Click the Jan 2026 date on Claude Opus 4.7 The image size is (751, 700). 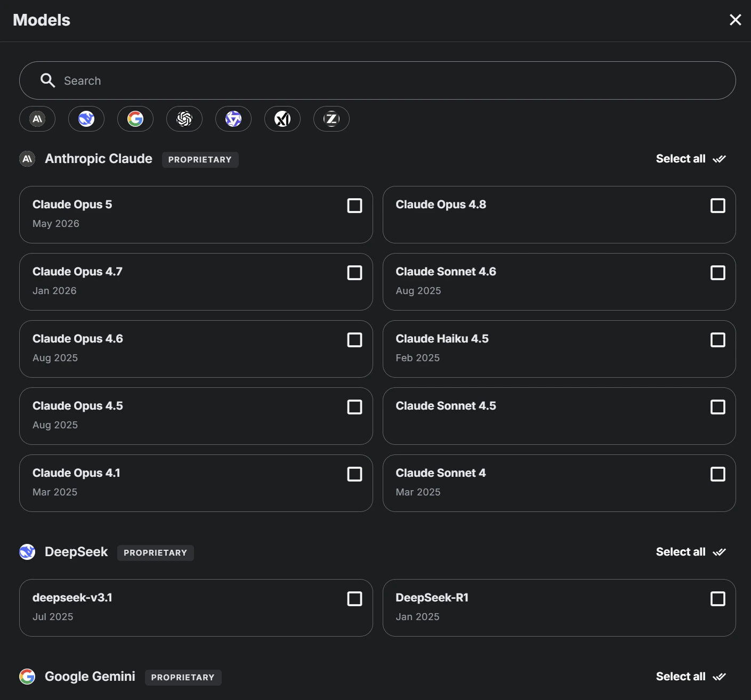[x=54, y=291]
